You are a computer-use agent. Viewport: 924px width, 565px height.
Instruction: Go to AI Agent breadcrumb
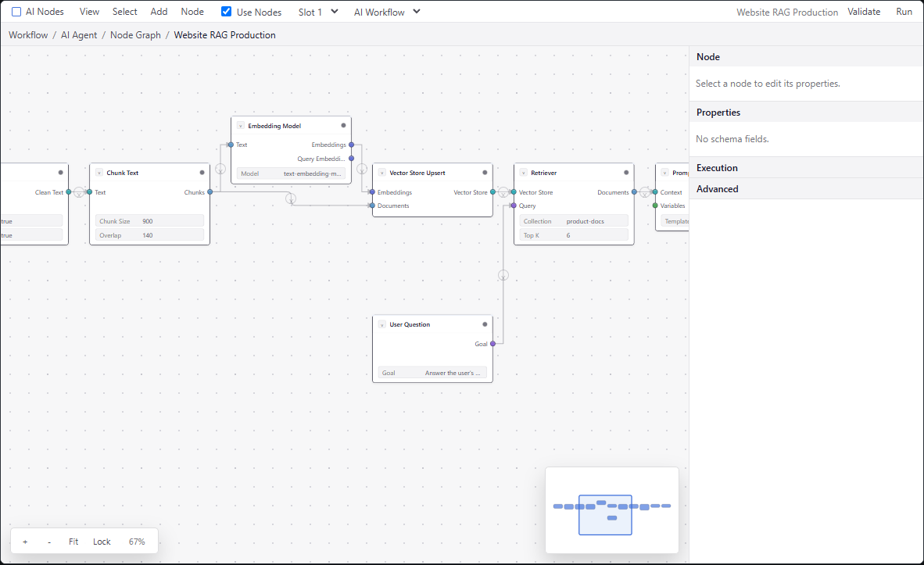coord(79,34)
